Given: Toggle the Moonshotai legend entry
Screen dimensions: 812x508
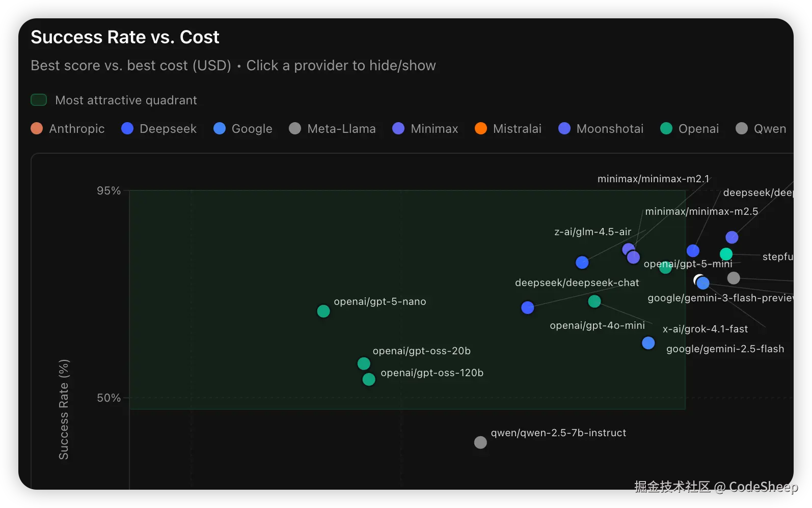Looking at the screenshot, I should [601, 129].
